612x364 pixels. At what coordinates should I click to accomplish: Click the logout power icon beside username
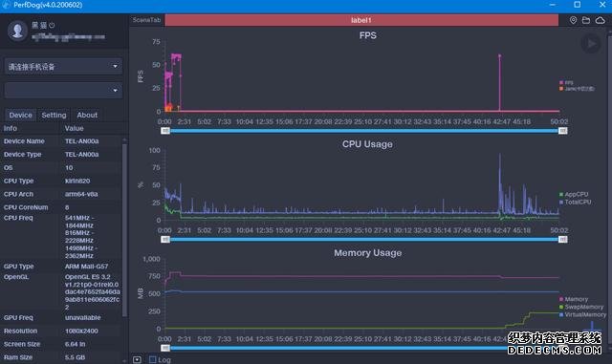[x=52, y=26]
